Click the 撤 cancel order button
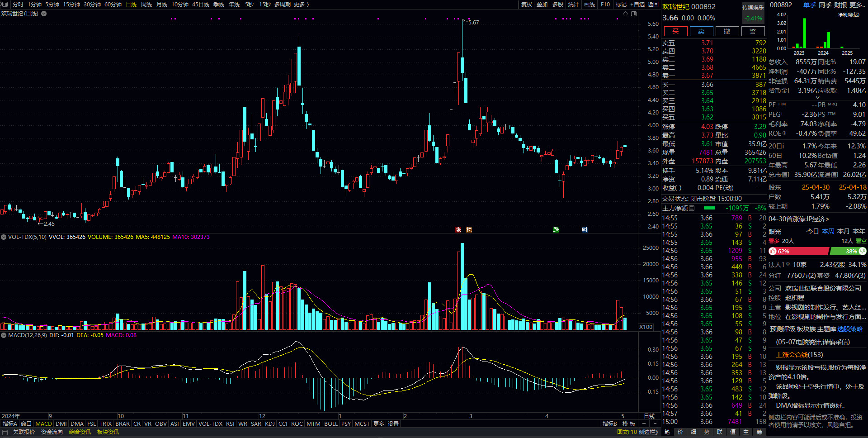The image size is (868, 438). 727,31
